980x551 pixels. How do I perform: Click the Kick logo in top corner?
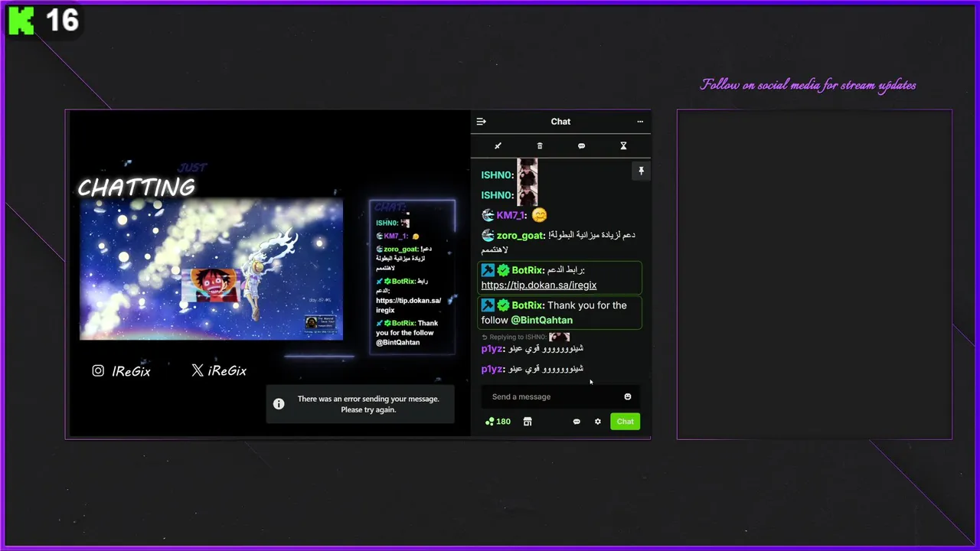(21, 21)
